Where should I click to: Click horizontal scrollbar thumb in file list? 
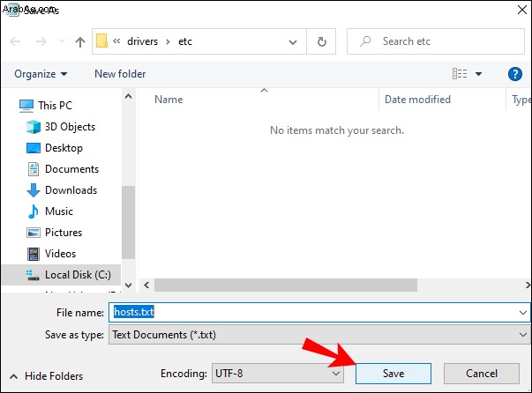click(286, 285)
